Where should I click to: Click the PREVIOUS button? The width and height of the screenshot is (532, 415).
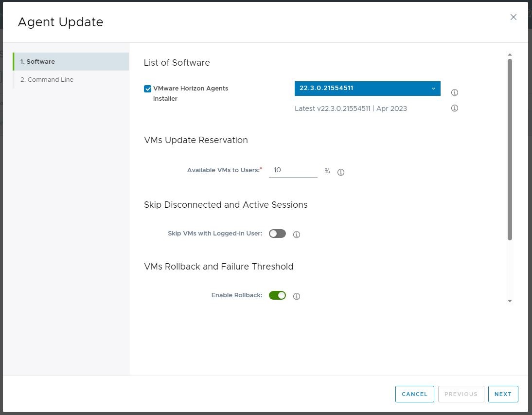pos(461,394)
